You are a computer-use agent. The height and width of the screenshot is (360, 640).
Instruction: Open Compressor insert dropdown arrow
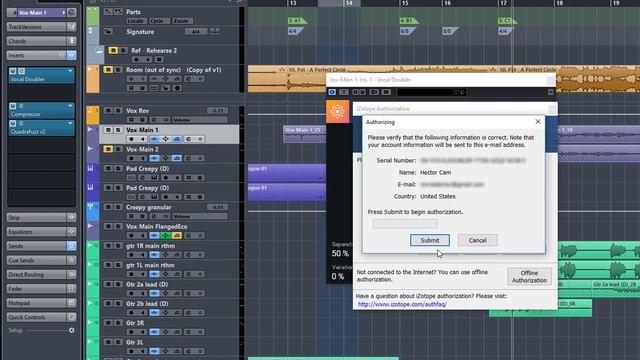[70, 106]
